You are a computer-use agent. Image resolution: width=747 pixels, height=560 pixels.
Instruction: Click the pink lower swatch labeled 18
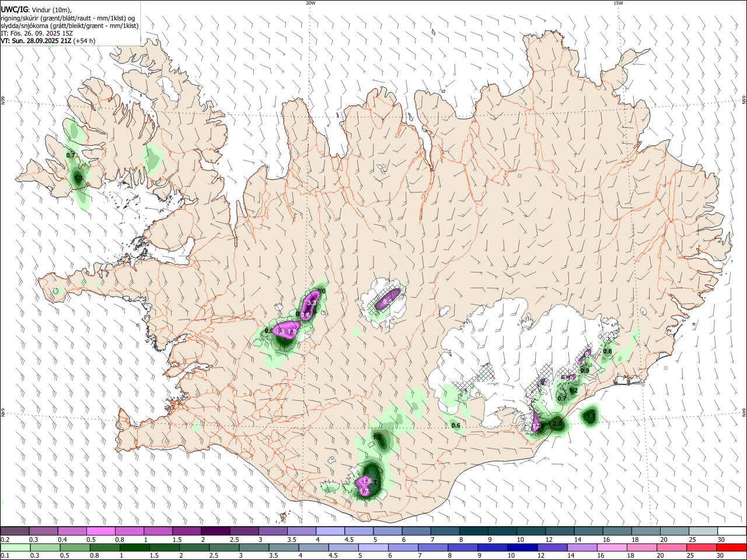[x=641, y=548]
